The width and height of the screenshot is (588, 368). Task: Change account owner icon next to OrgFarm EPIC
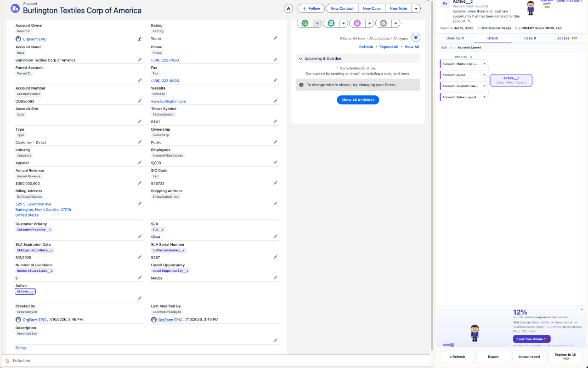(140, 39)
